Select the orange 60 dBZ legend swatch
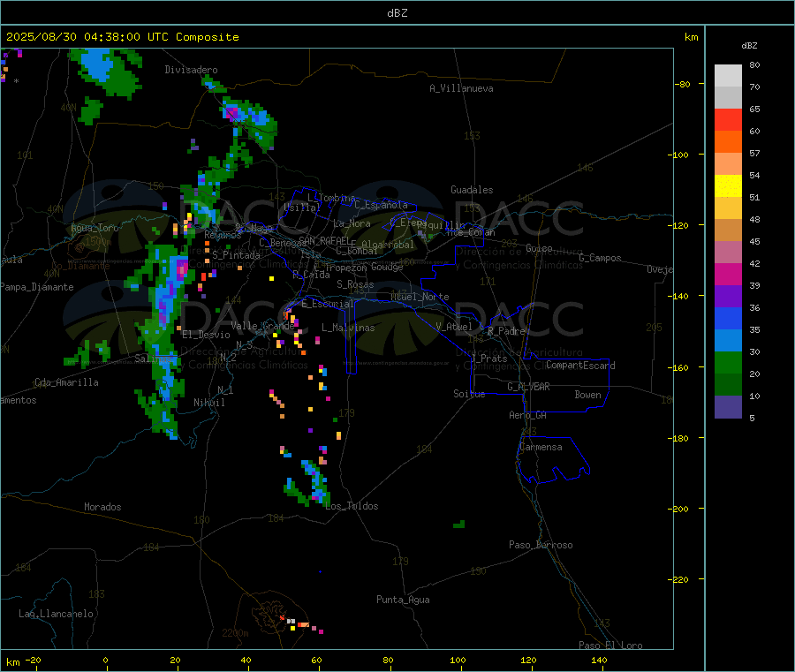The width and height of the screenshot is (795, 672). click(728, 142)
